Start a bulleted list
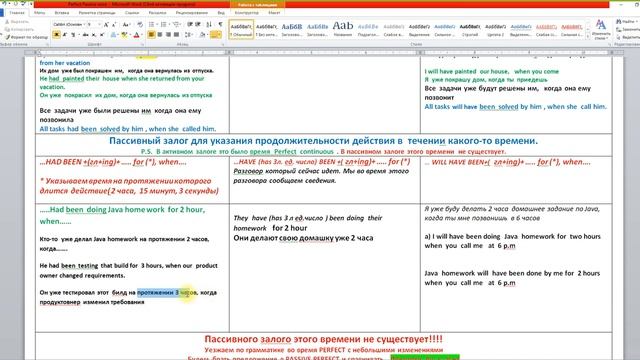 (152, 25)
